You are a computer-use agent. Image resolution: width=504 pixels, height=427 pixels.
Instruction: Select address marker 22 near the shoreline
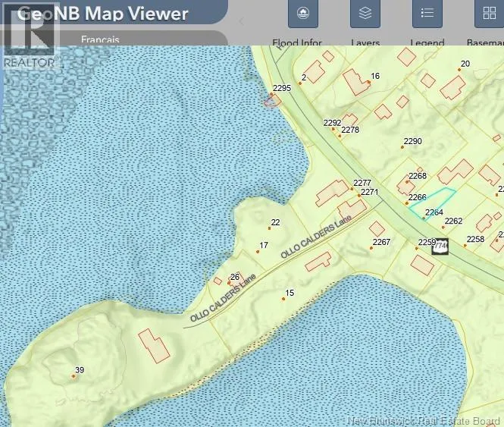pos(269,228)
